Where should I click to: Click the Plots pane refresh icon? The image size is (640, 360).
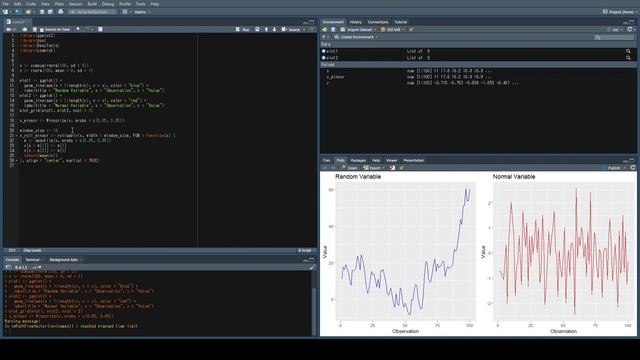tap(633, 168)
